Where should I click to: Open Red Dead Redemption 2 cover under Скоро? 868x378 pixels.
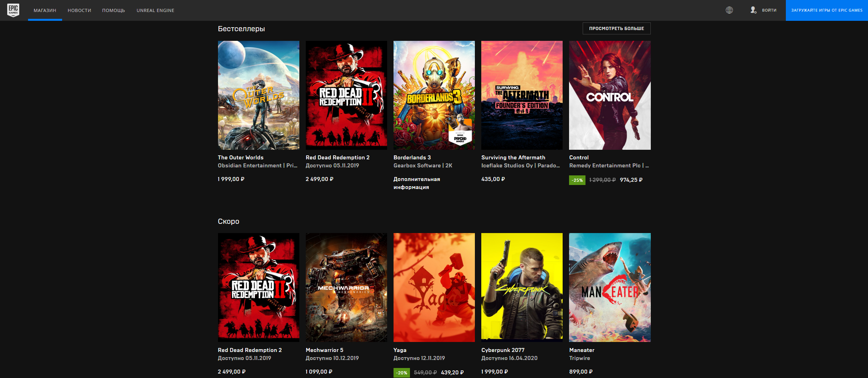[258, 288]
